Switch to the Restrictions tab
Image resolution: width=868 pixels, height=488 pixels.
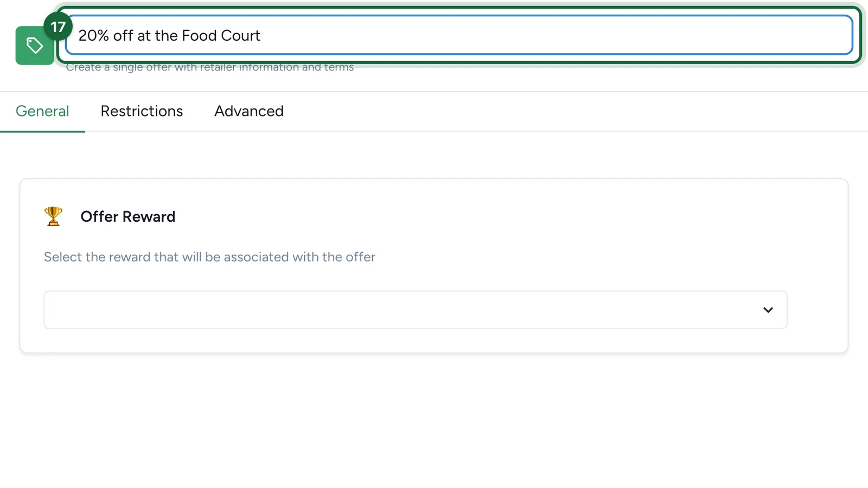tap(142, 111)
